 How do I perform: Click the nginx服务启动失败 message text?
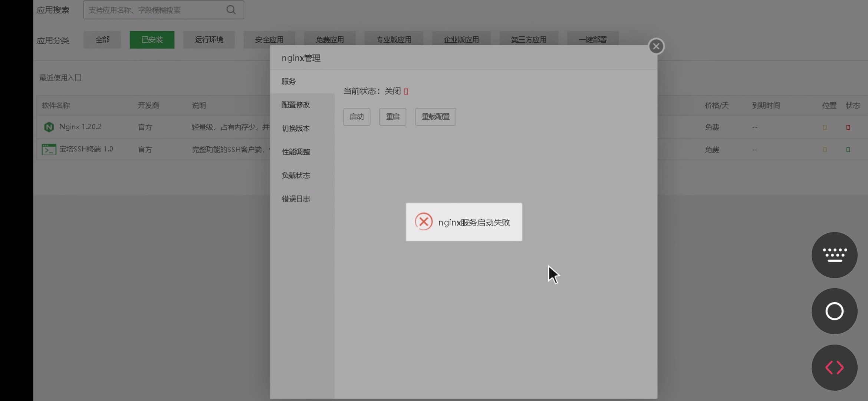[474, 222]
